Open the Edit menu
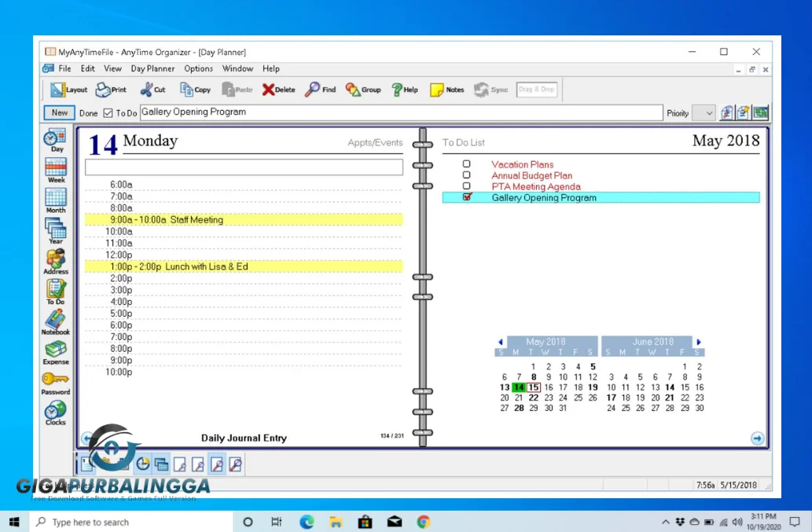This screenshot has height=532, width=812. pyautogui.click(x=87, y=68)
